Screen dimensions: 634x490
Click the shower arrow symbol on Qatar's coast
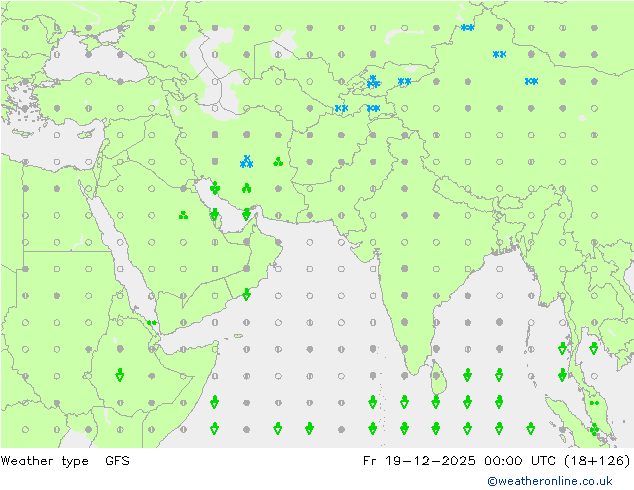pyautogui.click(x=215, y=215)
